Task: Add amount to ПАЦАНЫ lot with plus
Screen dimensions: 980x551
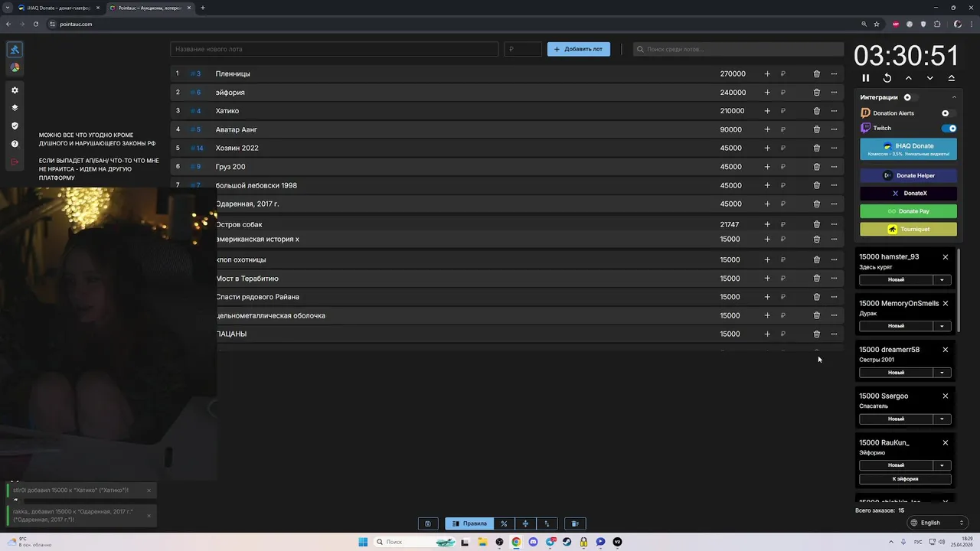Action: point(767,334)
